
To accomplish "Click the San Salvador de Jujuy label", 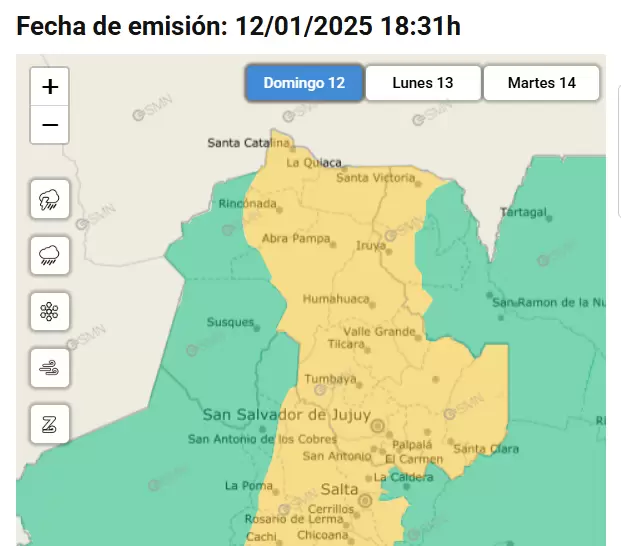I will pos(287,415).
